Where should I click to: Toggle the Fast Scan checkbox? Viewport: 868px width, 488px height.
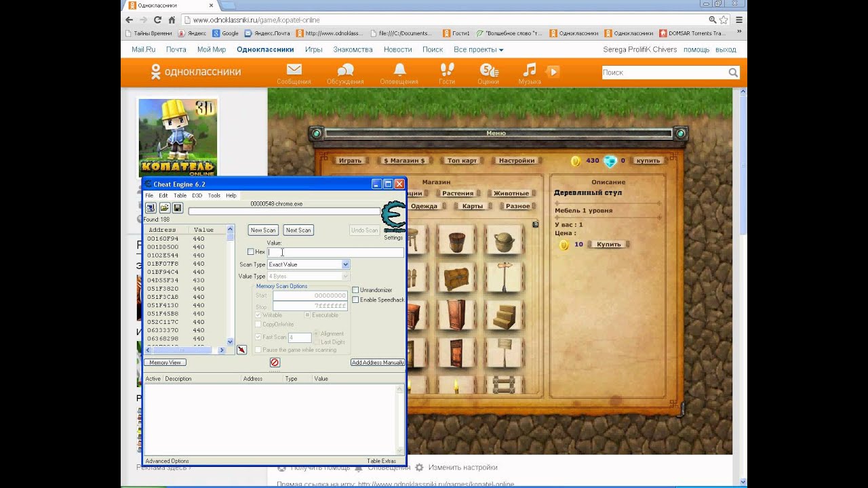click(x=258, y=337)
